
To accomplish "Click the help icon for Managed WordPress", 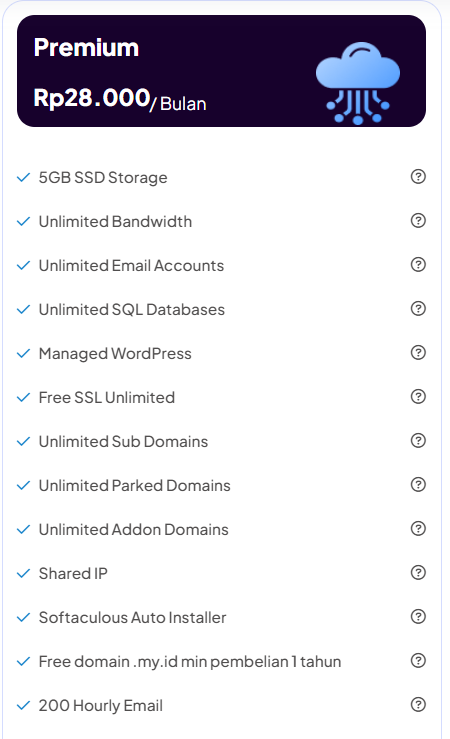I will click(418, 353).
